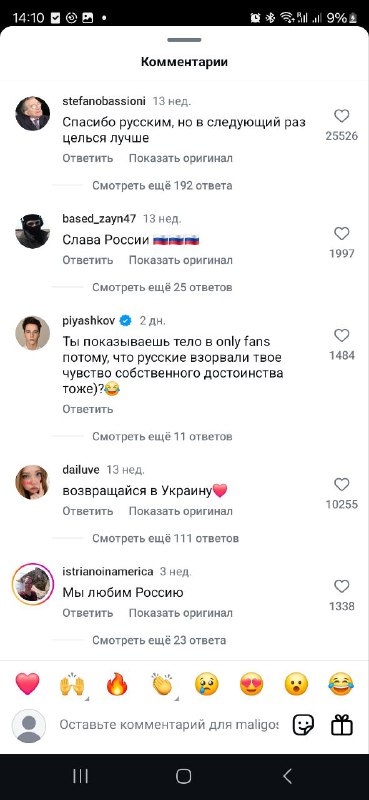Image resolution: width=369 pixels, height=800 pixels.
Task: Insert the red heart emoji reaction
Action: (28, 684)
